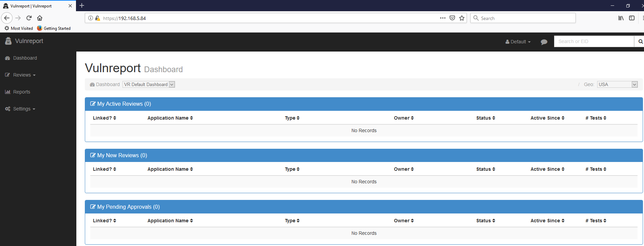The width and height of the screenshot is (644, 246).
Task: Click the Firefox search box
Action: click(523, 18)
